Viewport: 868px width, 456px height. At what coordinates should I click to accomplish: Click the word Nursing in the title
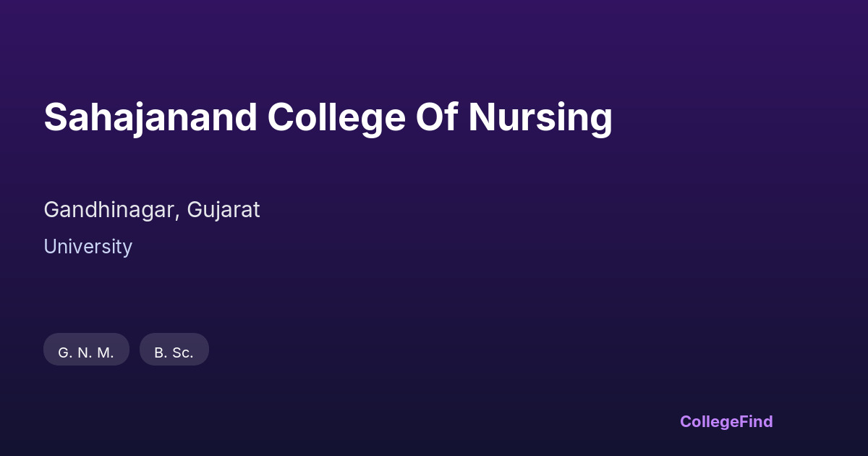coord(540,117)
